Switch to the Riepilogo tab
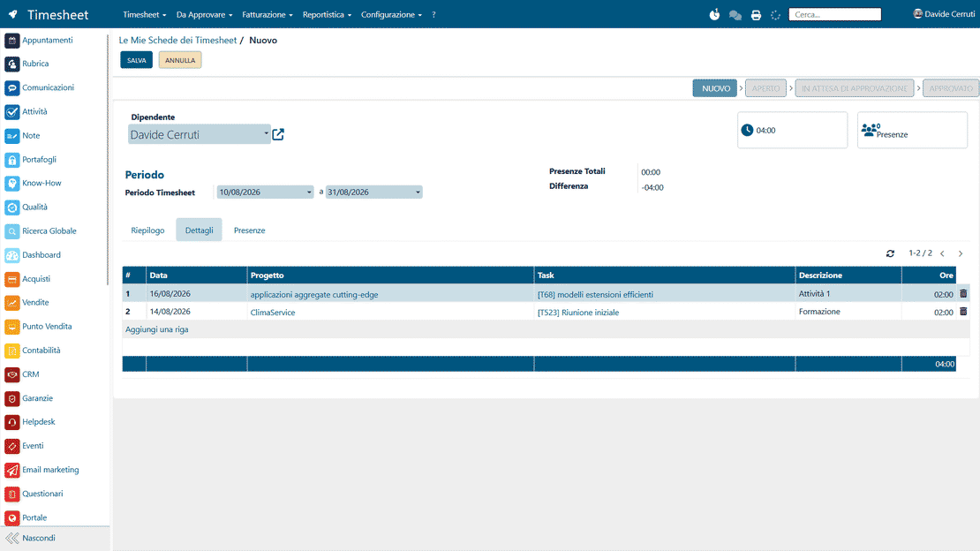Image resolution: width=980 pixels, height=551 pixels. click(147, 230)
